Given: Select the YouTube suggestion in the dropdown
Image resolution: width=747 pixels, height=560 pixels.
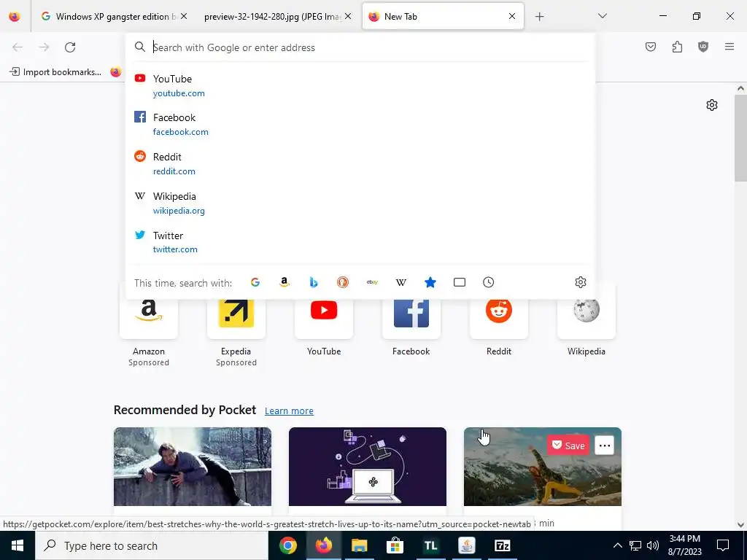Looking at the screenshot, I should click(x=360, y=86).
